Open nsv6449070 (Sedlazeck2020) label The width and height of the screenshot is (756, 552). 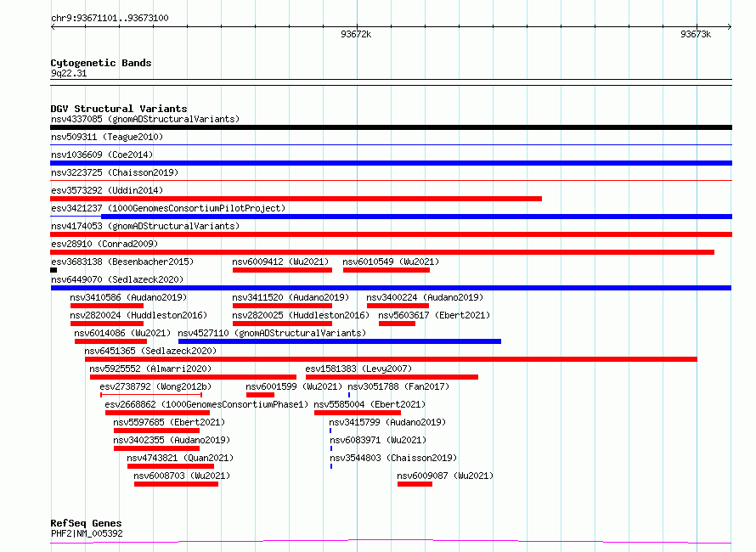pos(117,279)
